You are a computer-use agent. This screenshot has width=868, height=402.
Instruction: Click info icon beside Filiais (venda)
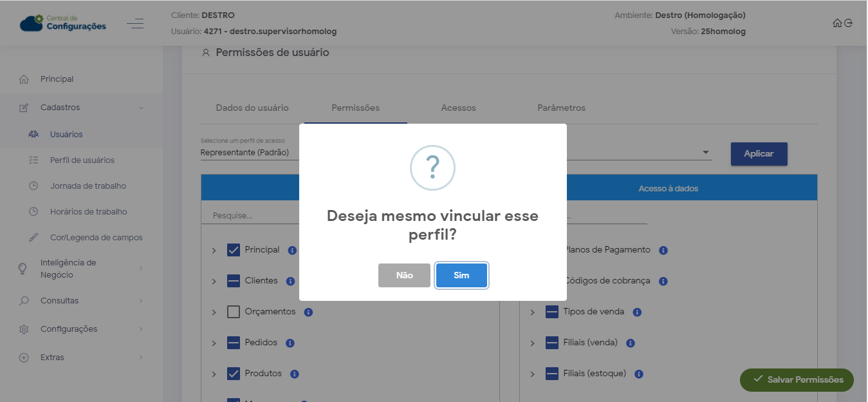(x=631, y=343)
